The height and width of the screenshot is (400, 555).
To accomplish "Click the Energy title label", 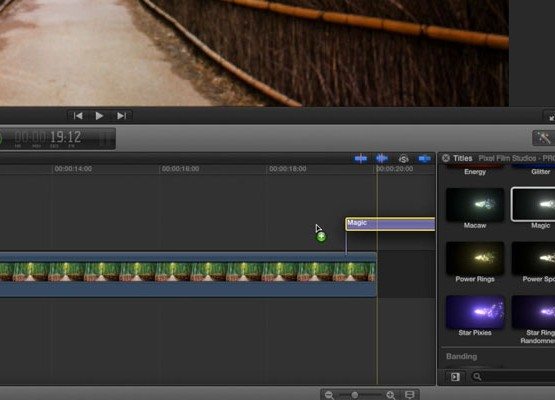I will click(x=475, y=172).
